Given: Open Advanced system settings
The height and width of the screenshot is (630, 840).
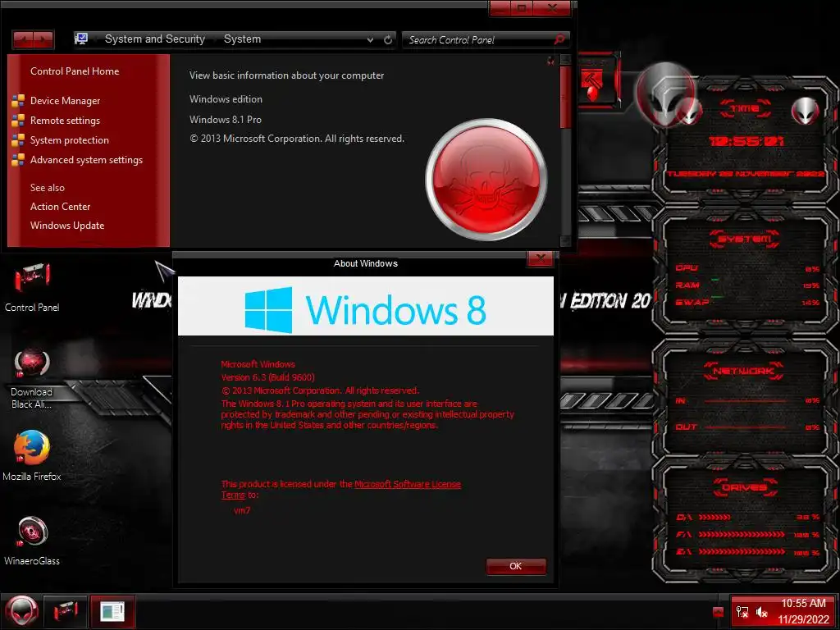Looking at the screenshot, I should [x=86, y=160].
